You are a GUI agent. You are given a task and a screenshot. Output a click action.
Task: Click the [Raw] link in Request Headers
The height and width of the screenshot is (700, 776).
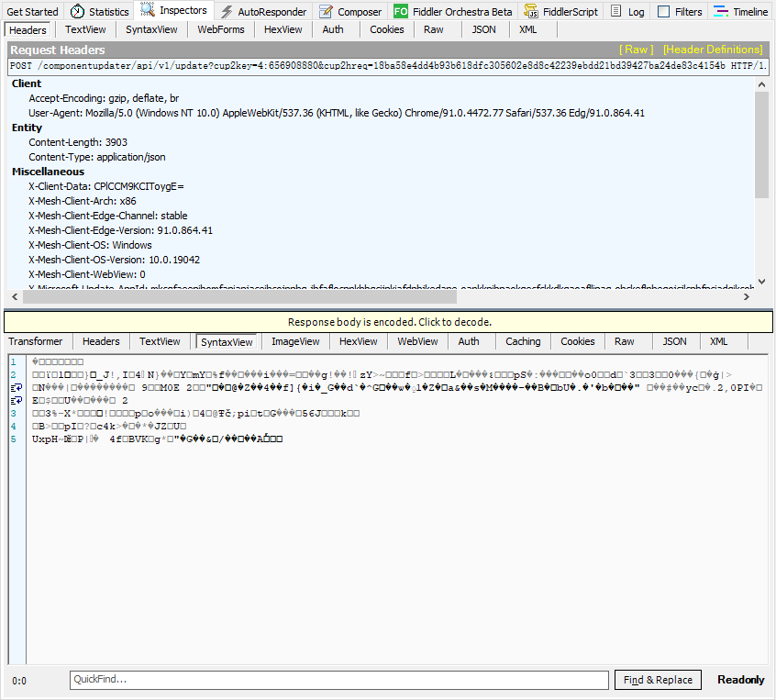[636, 50]
